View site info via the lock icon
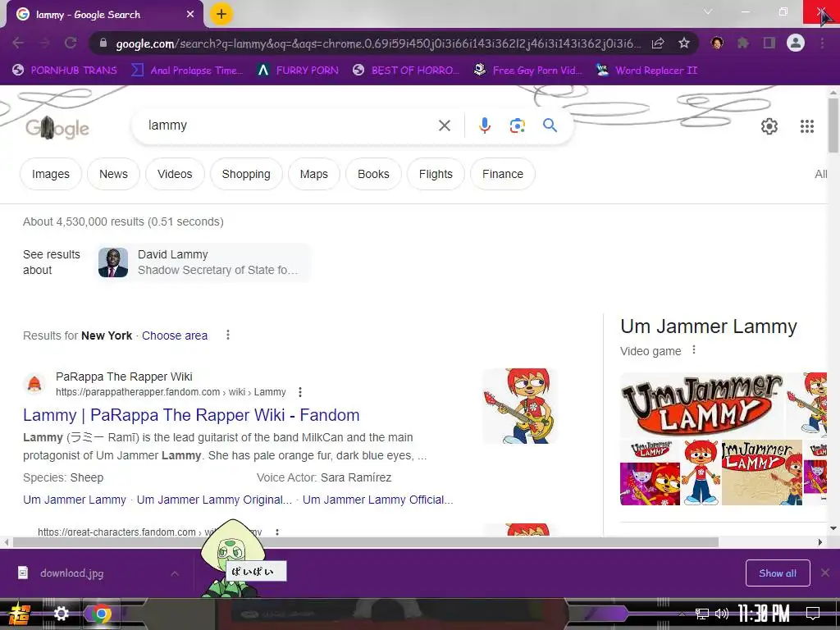The width and height of the screenshot is (840, 630). (x=103, y=43)
